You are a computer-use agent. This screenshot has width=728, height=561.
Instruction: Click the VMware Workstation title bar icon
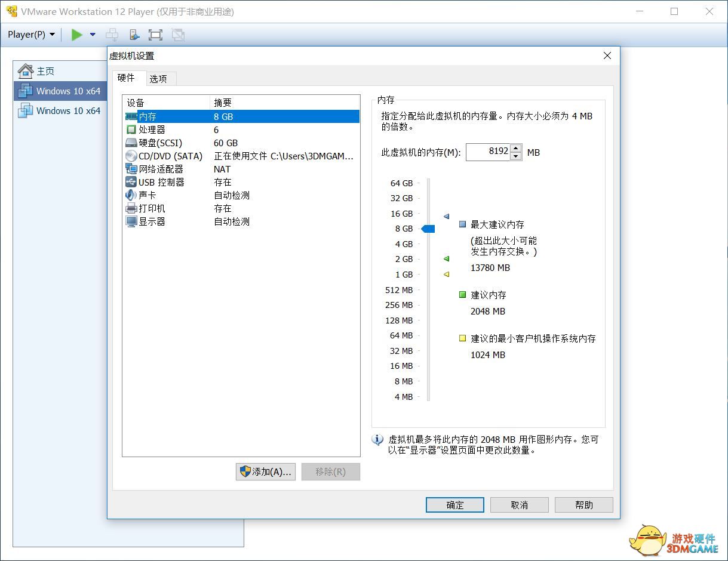[11, 11]
